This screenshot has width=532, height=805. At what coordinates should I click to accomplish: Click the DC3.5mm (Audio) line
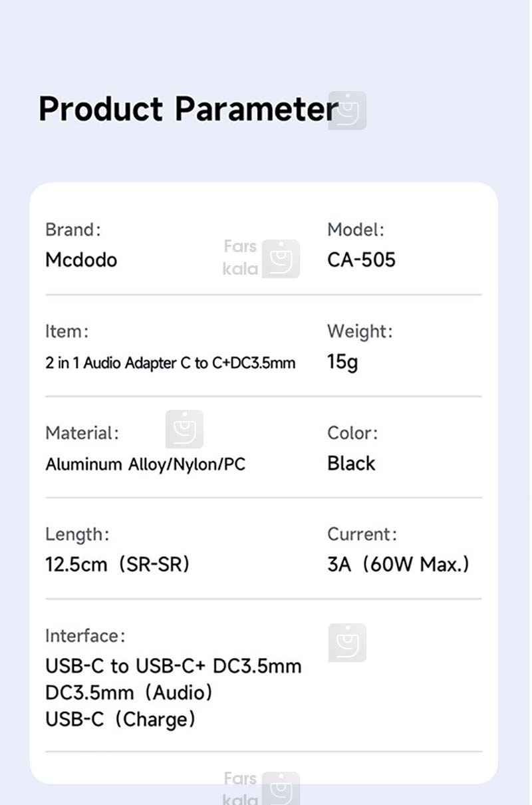click(129, 693)
